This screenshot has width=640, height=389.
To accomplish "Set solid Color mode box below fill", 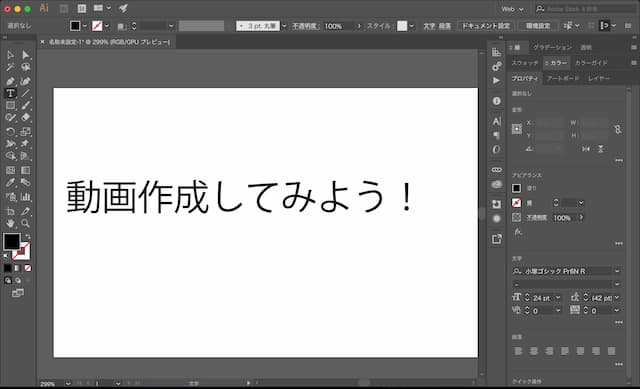I will coord(7,268).
